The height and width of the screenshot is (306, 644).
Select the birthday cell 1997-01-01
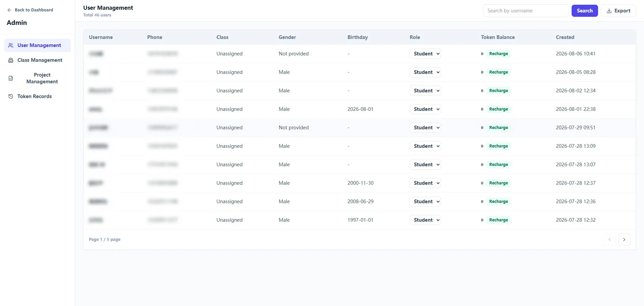[x=360, y=220]
